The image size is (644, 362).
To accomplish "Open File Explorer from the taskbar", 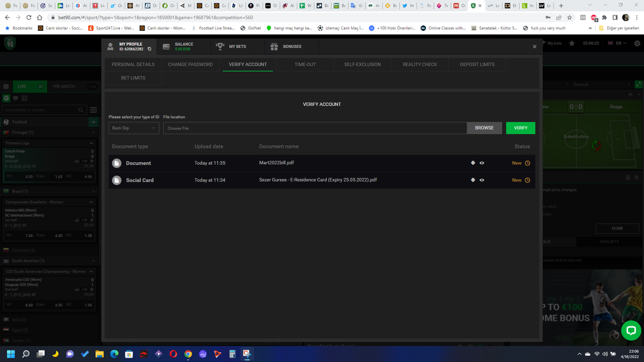I will click(x=100, y=354).
